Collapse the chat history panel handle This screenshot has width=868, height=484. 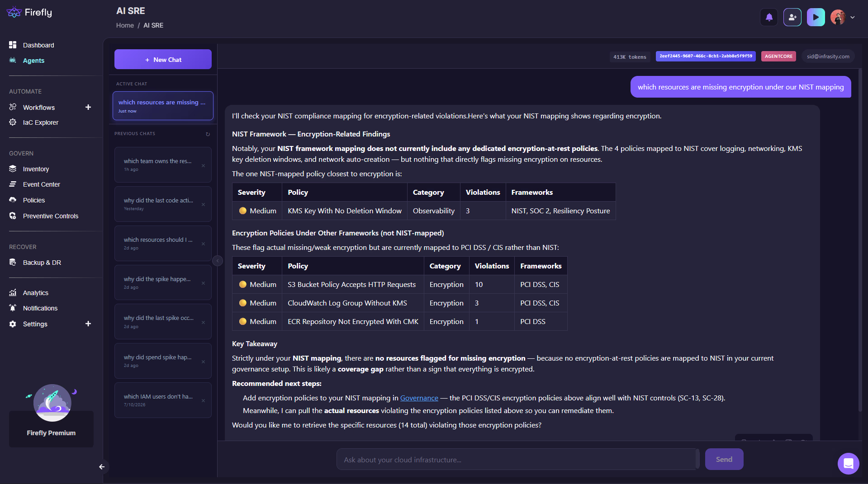[x=218, y=261]
